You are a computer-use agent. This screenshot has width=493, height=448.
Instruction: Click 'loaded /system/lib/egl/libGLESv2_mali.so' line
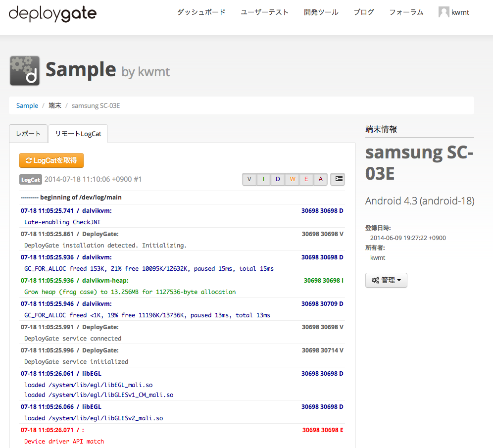(94, 418)
